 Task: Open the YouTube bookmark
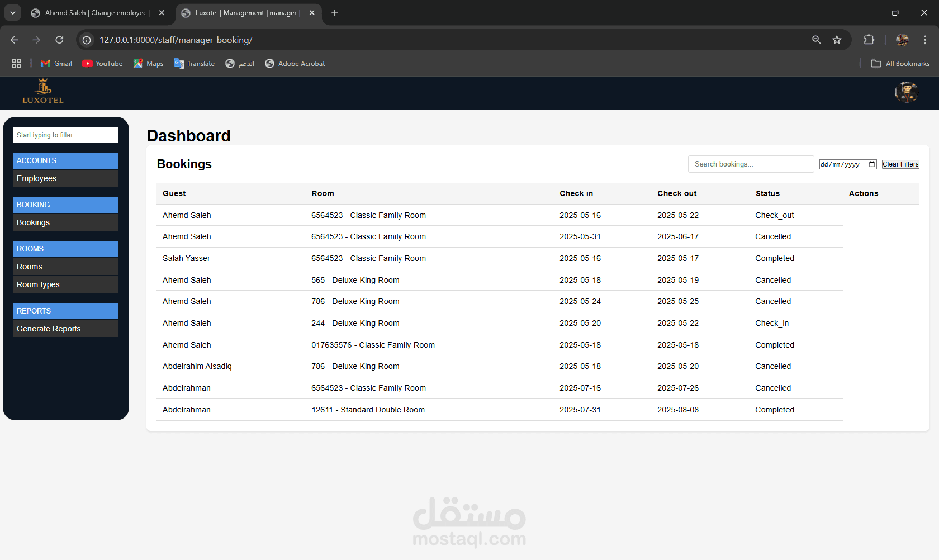click(102, 64)
